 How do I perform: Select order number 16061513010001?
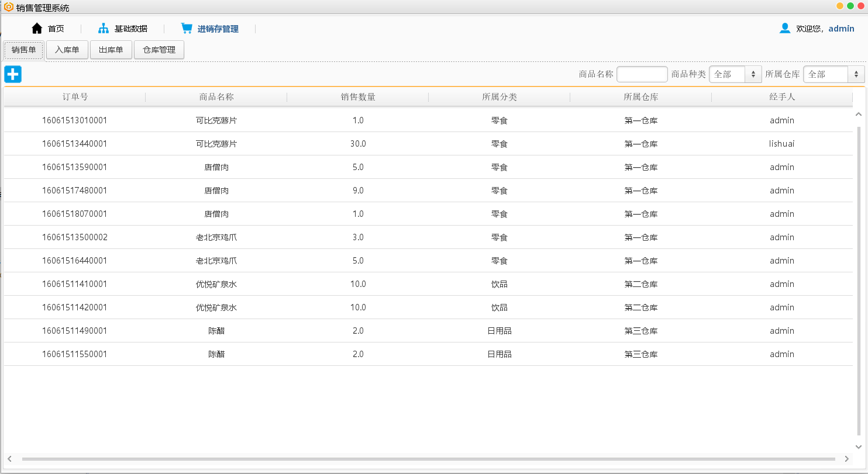(75, 120)
